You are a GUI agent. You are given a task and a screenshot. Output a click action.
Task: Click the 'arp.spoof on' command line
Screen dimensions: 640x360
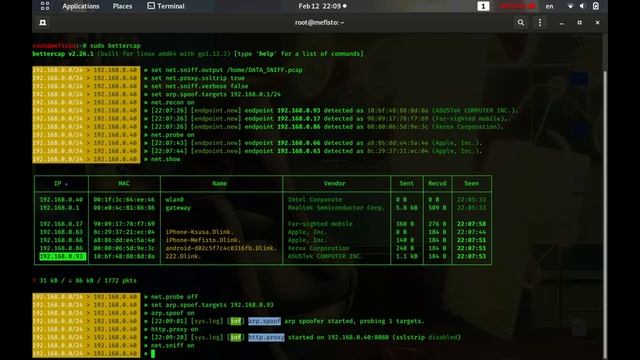pos(173,313)
